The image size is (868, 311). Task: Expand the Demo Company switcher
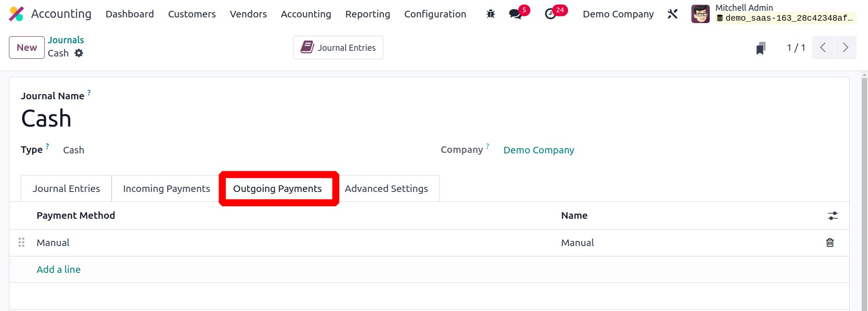618,14
